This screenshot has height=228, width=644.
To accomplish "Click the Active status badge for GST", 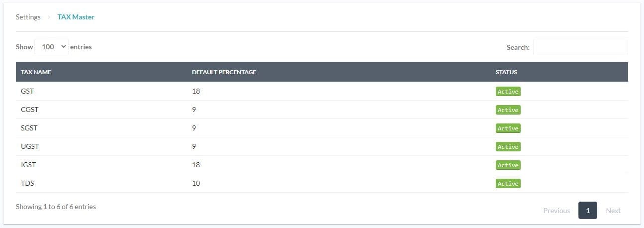I will 508,92.
